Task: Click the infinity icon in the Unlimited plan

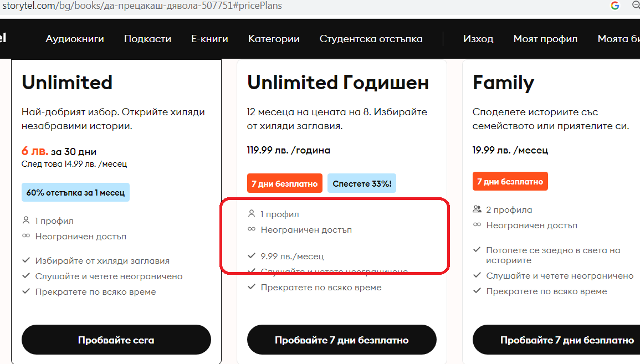Action: (x=25, y=237)
